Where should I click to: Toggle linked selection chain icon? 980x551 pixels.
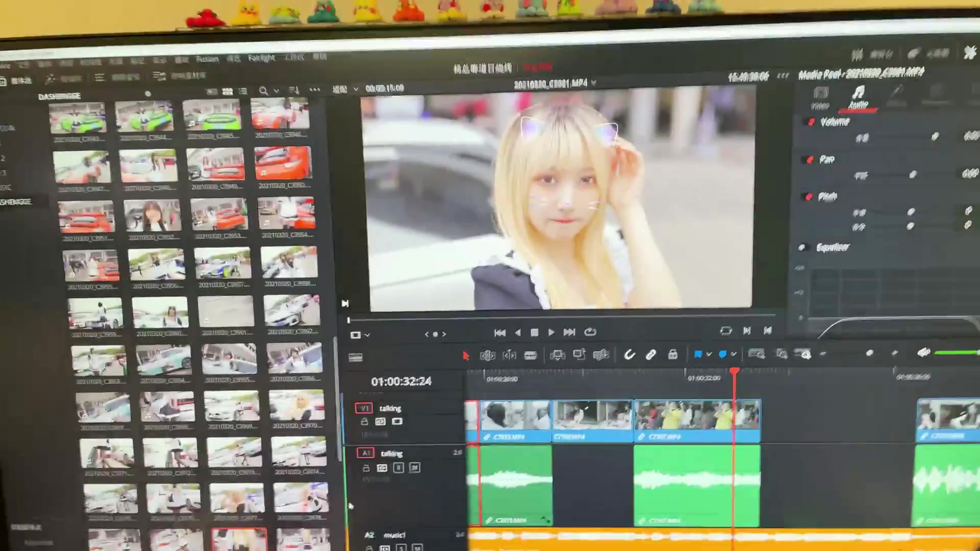coord(651,355)
